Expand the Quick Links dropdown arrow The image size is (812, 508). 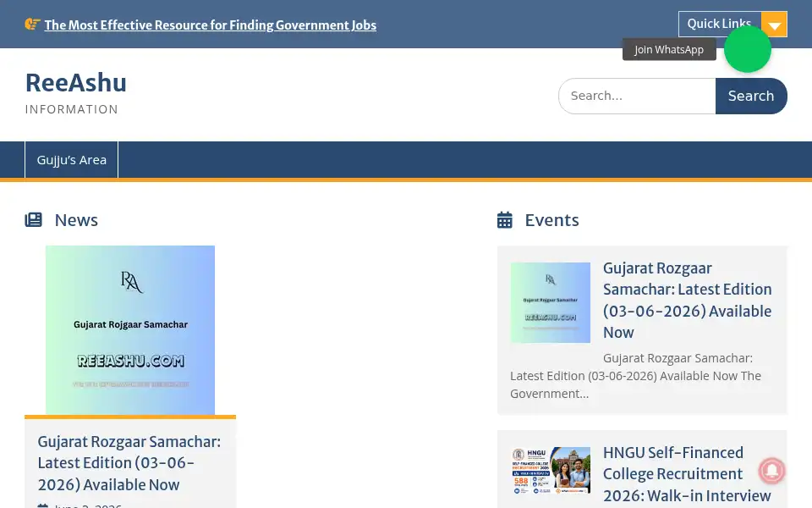click(774, 25)
